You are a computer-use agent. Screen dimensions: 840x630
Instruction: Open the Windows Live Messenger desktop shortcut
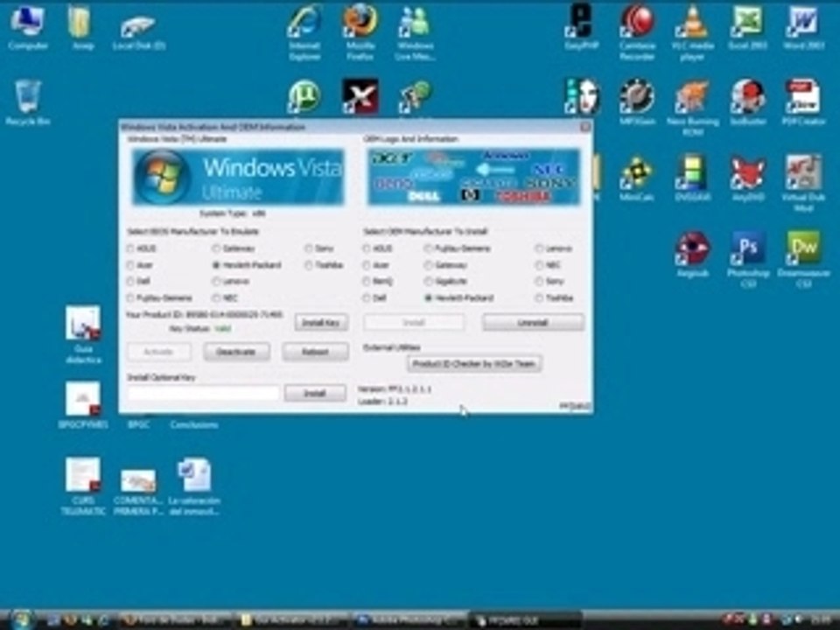pos(415,32)
